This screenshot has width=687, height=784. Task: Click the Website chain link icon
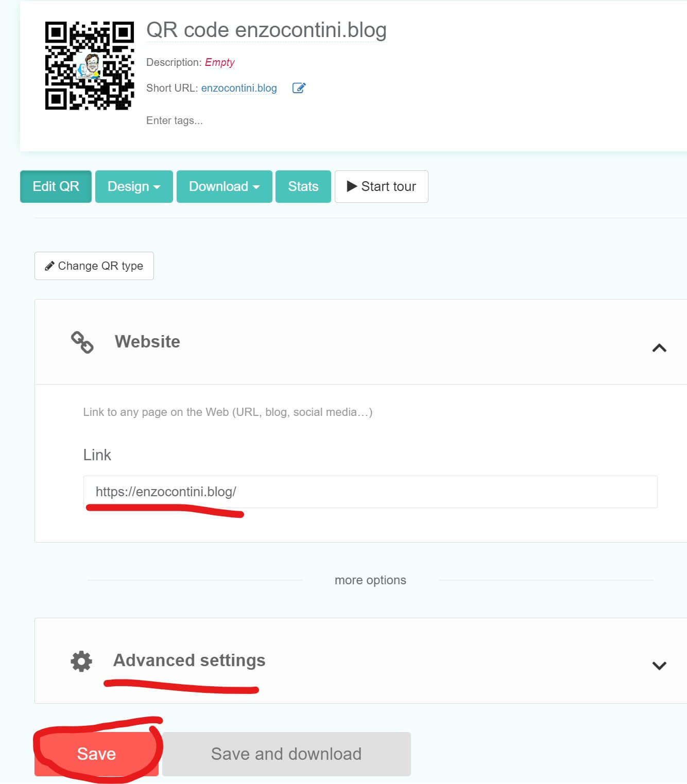click(x=82, y=342)
